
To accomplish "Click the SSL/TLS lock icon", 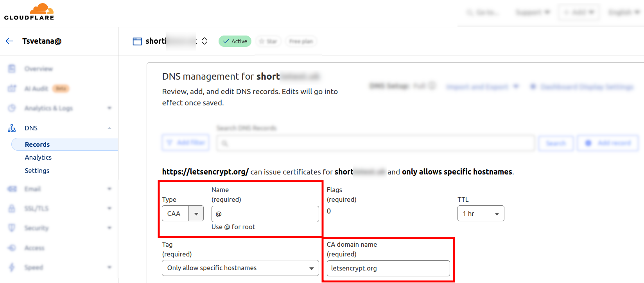I will coord(12,208).
